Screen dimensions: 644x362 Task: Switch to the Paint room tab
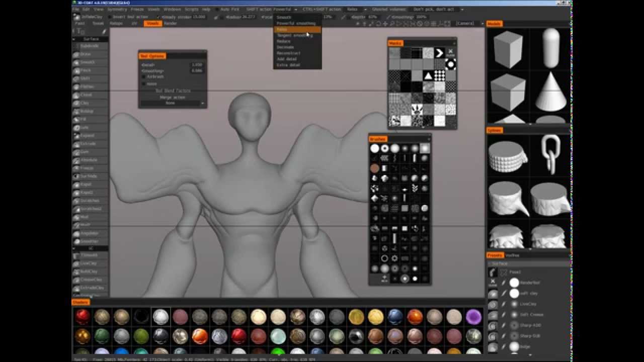coord(79,23)
